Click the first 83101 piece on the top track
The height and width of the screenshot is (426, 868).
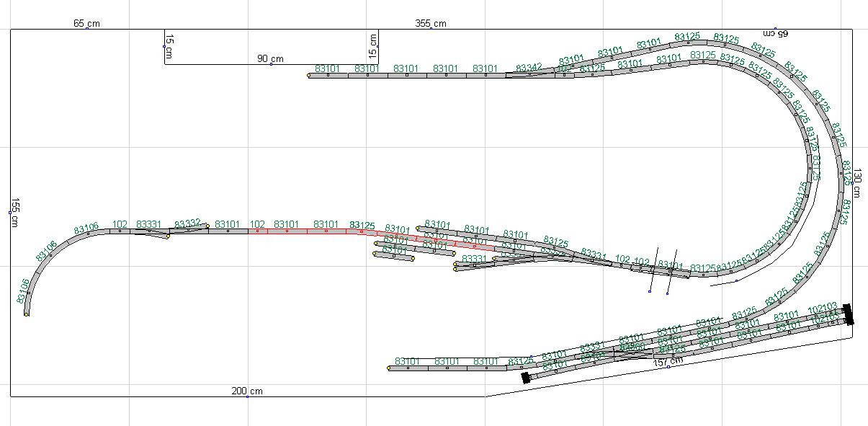328,75
